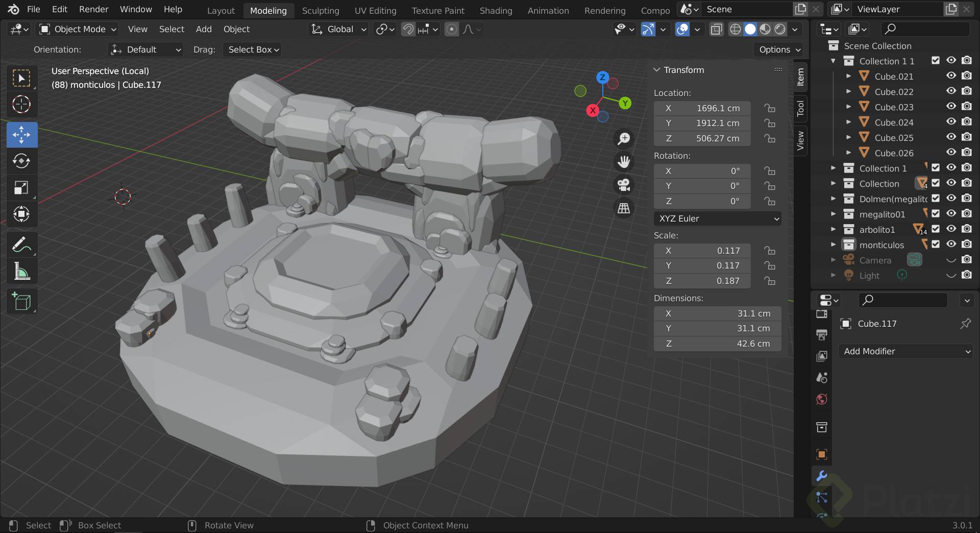Expand the arbolito1 collection
The width and height of the screenshot is (980, 533).
click(834, 229)
